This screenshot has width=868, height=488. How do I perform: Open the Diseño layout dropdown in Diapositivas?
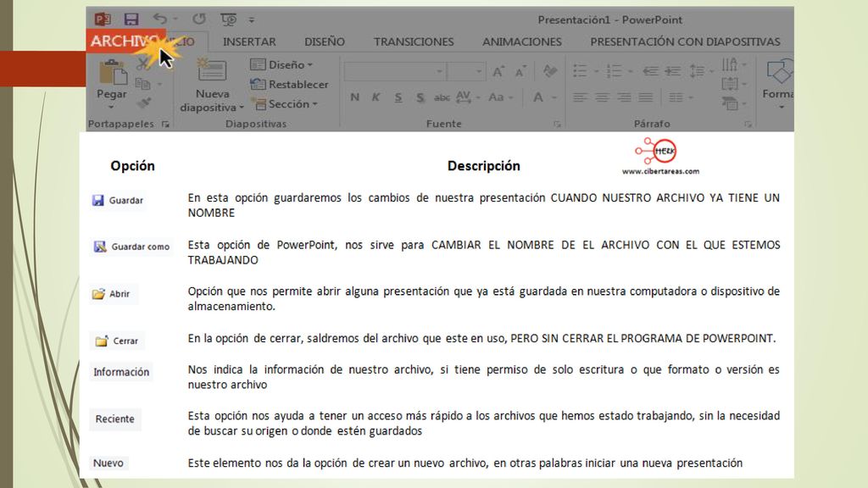[281, 64]
